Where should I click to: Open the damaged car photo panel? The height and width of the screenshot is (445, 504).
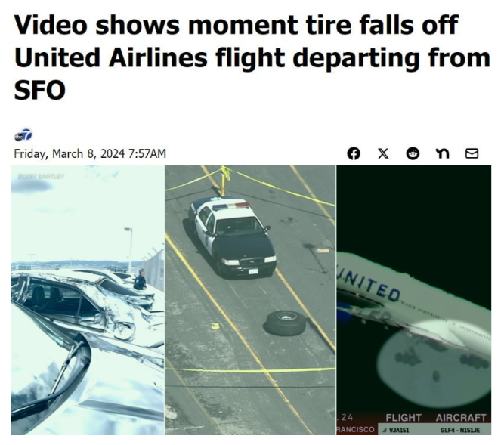[x=88, y=300]
